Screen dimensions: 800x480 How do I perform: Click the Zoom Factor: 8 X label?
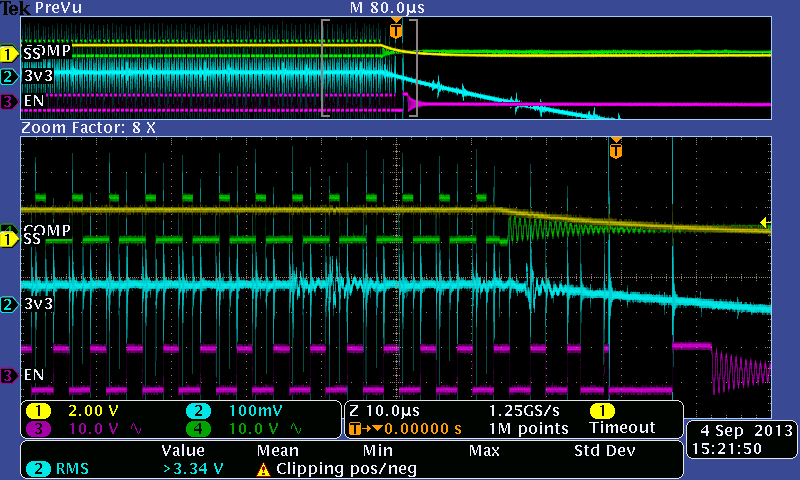pyautogui.click(x=88, y=128)
